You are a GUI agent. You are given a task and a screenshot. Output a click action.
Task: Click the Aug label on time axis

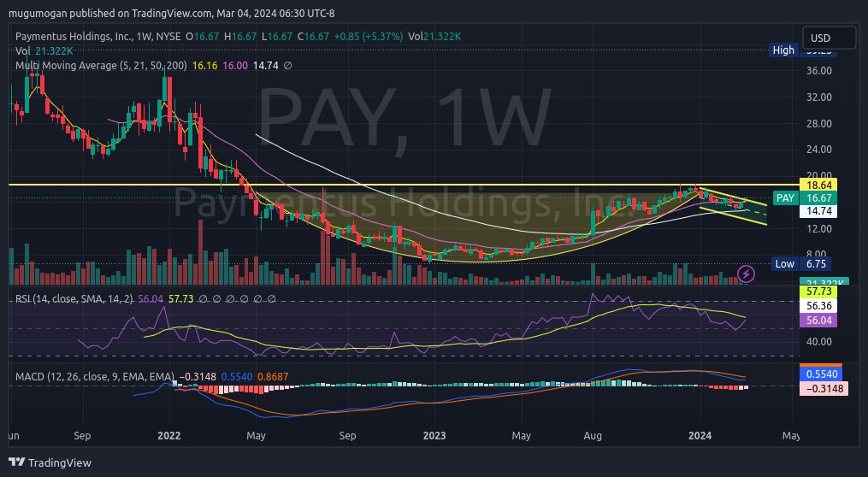click(593, 435)
